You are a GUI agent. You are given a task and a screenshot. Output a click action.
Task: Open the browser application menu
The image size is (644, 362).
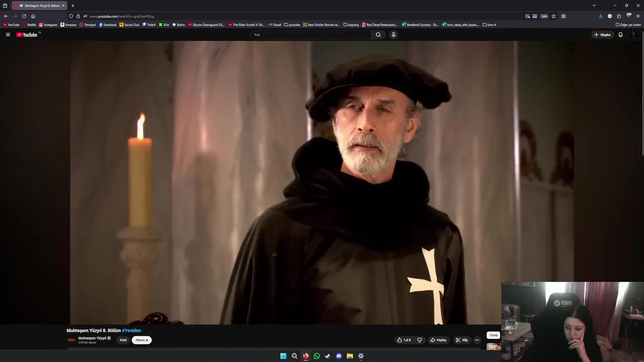(x=638, y=16)
